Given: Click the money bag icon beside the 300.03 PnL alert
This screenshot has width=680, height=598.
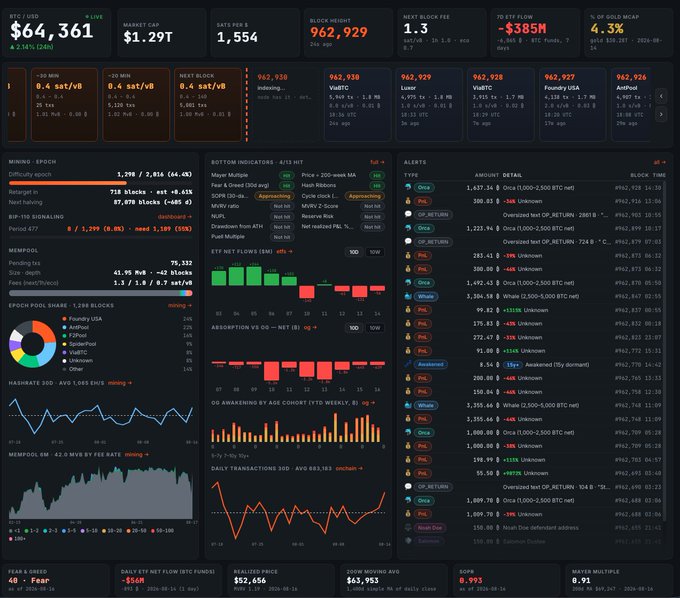Looking at the screenshot, I should point(408,201).
